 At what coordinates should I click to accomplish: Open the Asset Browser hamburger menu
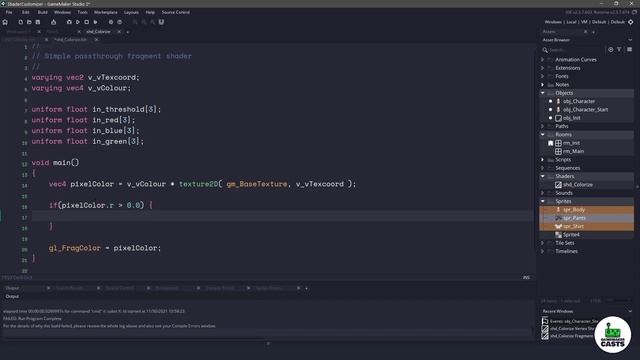629,49
